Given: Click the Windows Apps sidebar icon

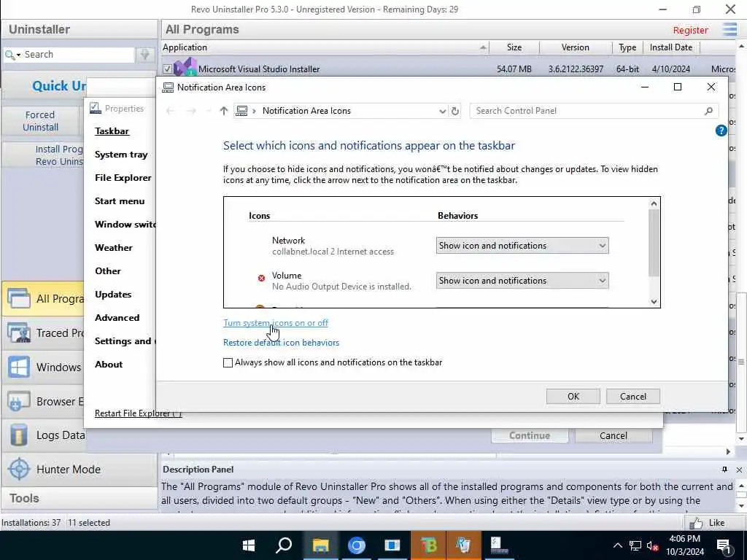Looking at the screenshot, I should pyautogui.click(x=18, y=367).
